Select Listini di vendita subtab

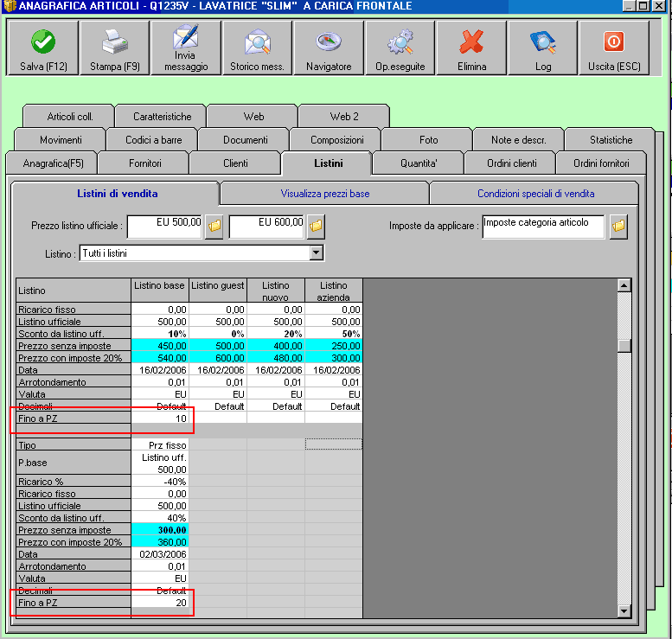[x=117, y=194]
